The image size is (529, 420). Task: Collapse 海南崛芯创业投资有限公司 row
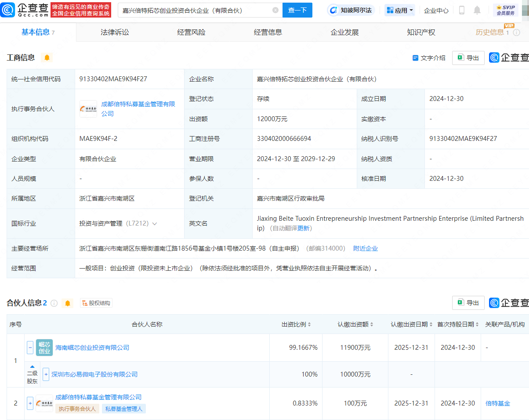tap(30, 348)
